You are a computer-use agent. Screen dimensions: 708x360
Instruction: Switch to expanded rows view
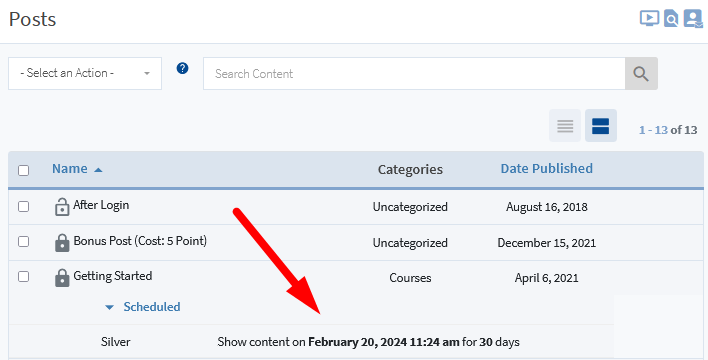(x=601, y=126)
